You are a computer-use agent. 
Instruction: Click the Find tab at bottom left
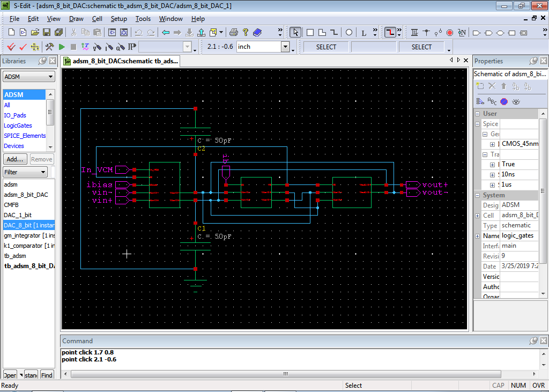pyautogui.click(x=47, y=375)
